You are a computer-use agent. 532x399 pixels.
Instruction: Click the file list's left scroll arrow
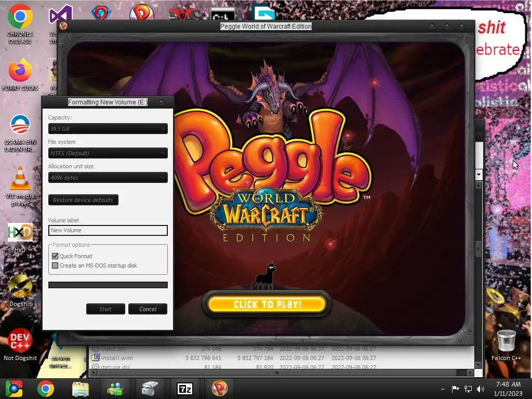[94, 373]
